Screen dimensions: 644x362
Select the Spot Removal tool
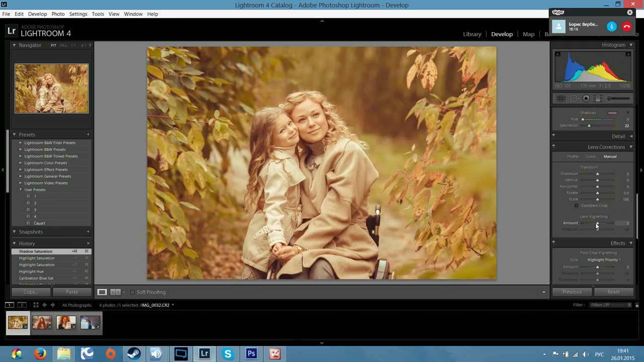[x=574, y=99]
